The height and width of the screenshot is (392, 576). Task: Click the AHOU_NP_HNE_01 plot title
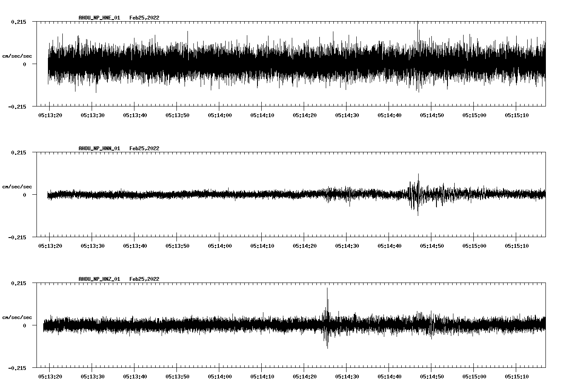coord(99,18)
